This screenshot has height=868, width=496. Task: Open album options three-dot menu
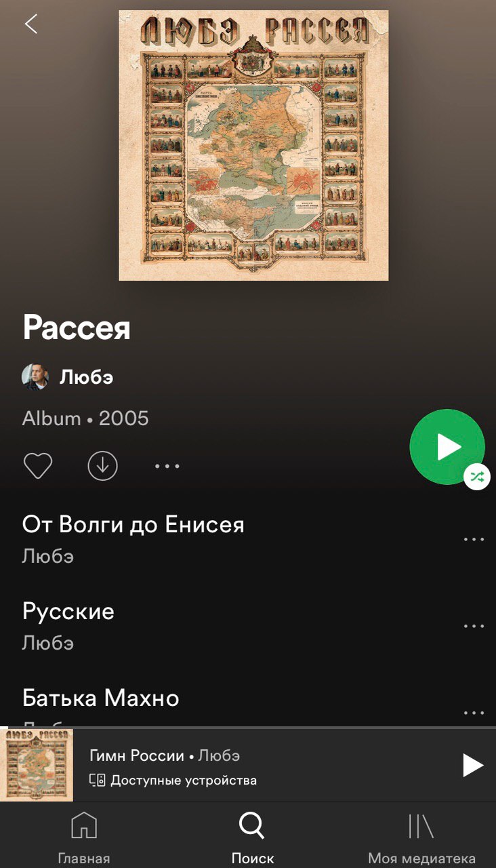tap(167, 466)
